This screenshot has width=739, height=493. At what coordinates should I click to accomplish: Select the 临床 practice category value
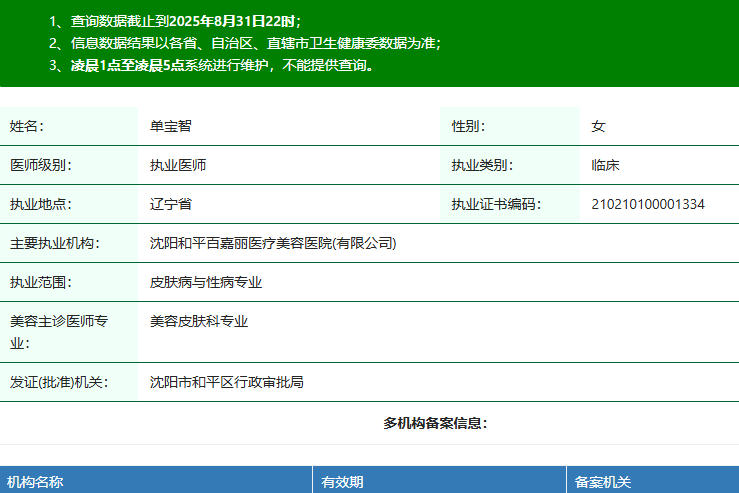(x=606, y=165)
